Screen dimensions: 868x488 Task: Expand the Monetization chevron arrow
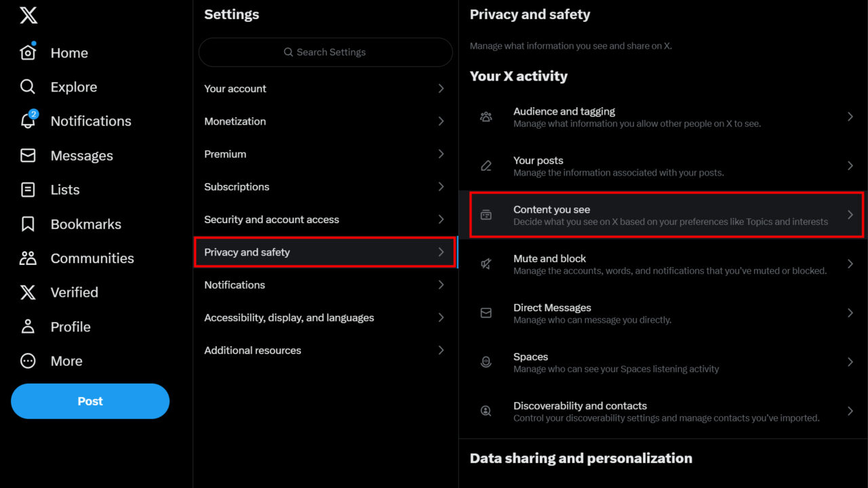tap(441, 121)
